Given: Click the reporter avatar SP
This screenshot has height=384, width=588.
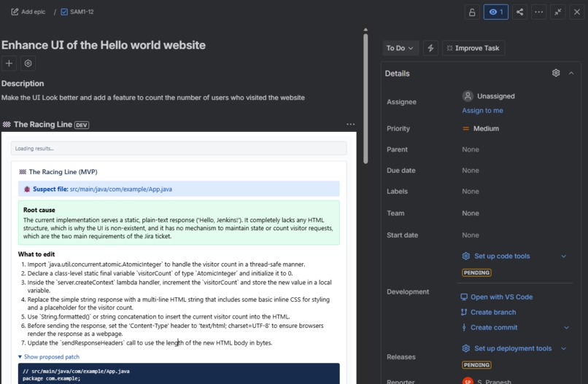Looking at the screenshot, I should pos(468,380).
